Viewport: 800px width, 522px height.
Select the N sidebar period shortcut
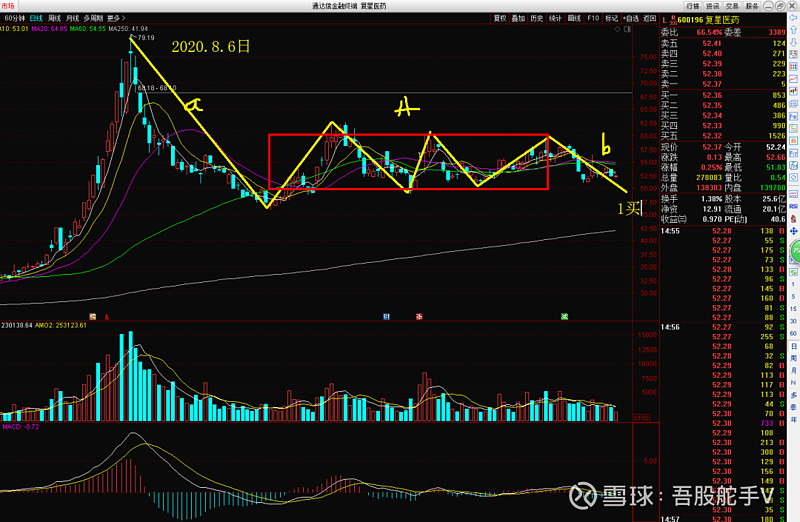point(793,383)
